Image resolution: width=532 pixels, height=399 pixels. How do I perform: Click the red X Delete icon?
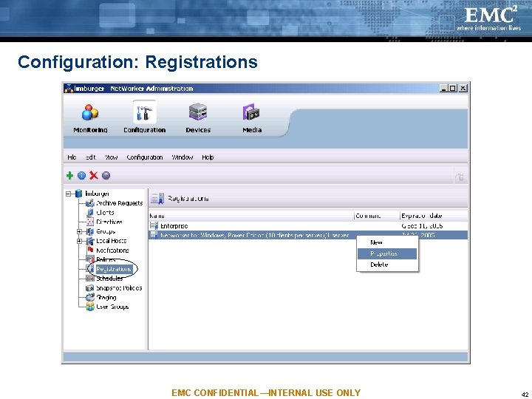coord(94,175)
